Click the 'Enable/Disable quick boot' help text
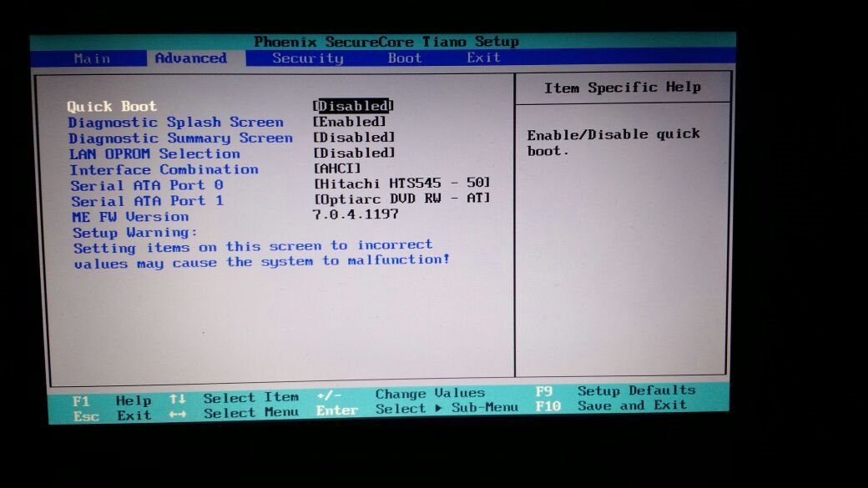The width and height of the screenshot is (868, 488). 613,142
